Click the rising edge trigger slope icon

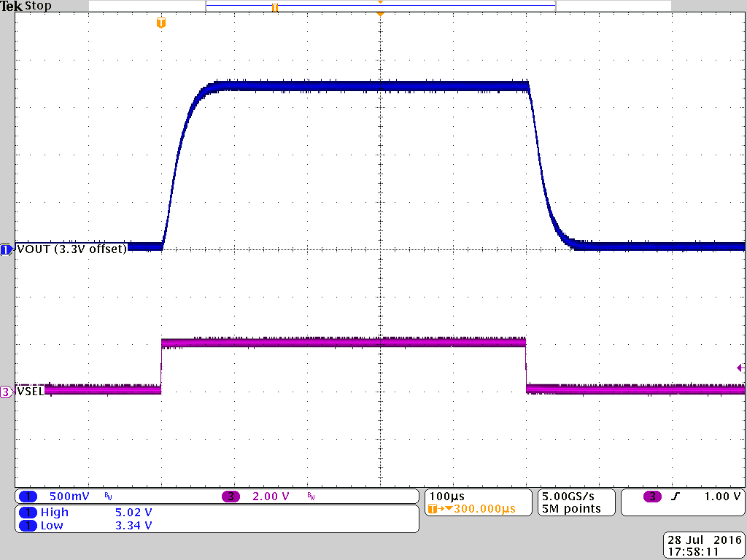coord(675,497)
